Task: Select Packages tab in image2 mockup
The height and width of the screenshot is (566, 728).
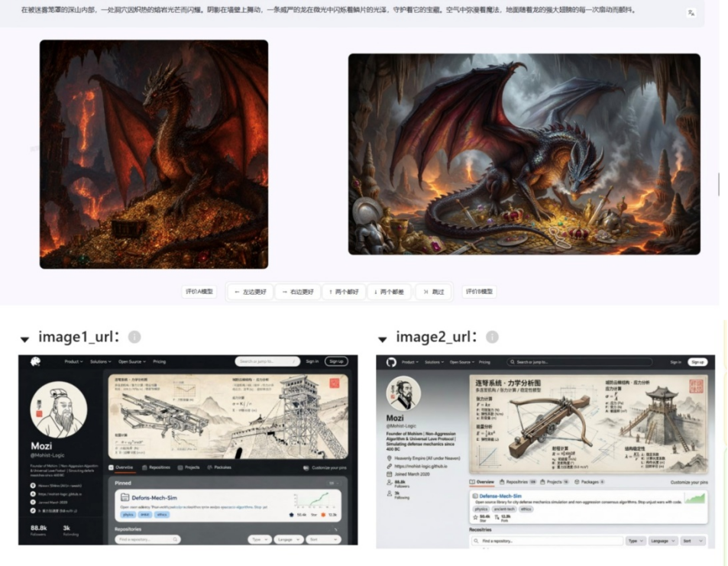Action: click(x=590, y=482)
